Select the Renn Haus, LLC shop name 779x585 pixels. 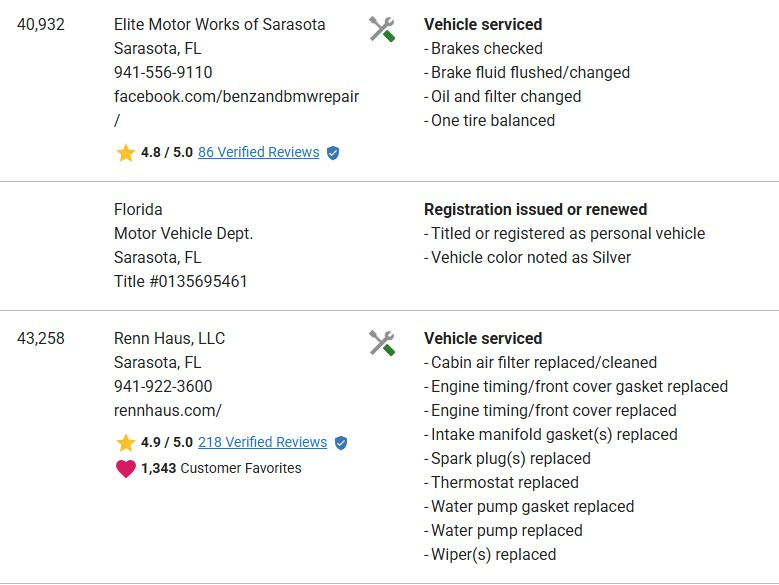(169, 338)
